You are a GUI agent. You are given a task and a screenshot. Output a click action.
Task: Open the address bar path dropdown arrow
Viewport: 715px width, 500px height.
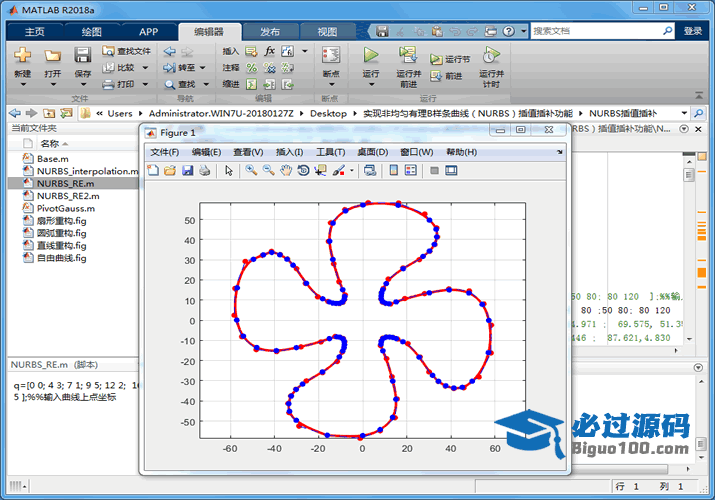pyautogui.click(x=684, y=113)
